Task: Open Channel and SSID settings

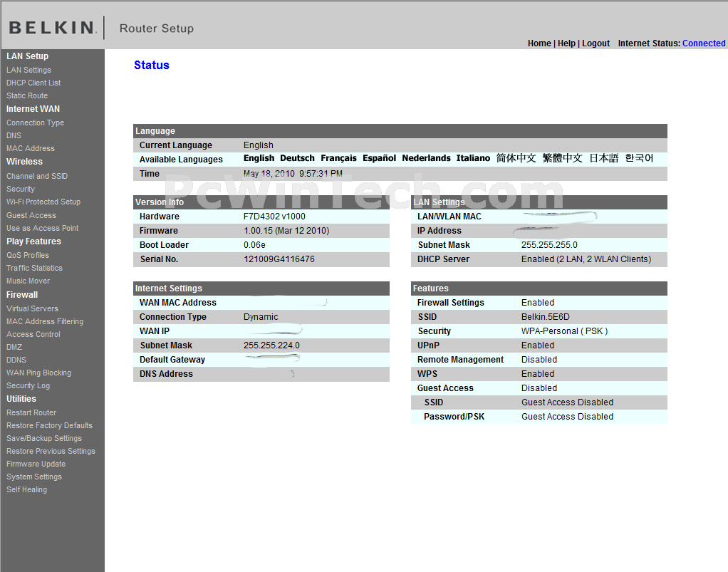Action: pos(37,177)
